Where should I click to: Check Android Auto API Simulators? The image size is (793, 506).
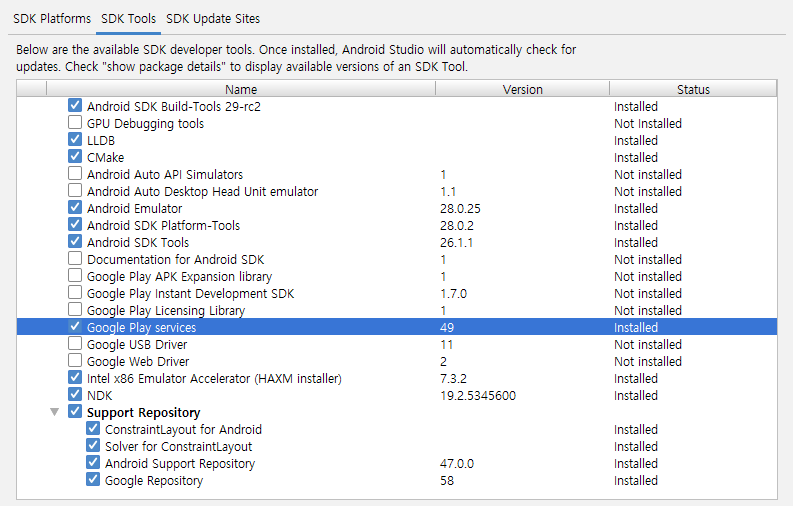[x=75, y=173]
